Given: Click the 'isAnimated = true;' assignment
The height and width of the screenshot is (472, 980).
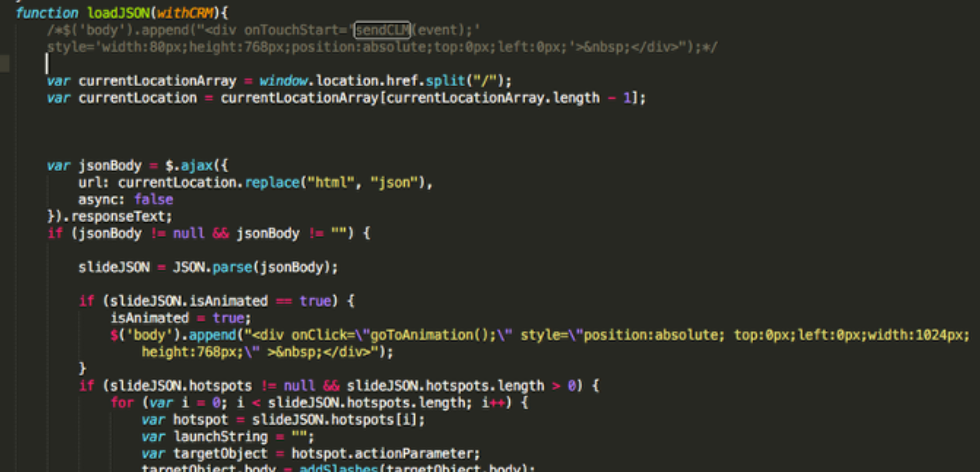Looking at the screenshot, I should coord(181,318).
